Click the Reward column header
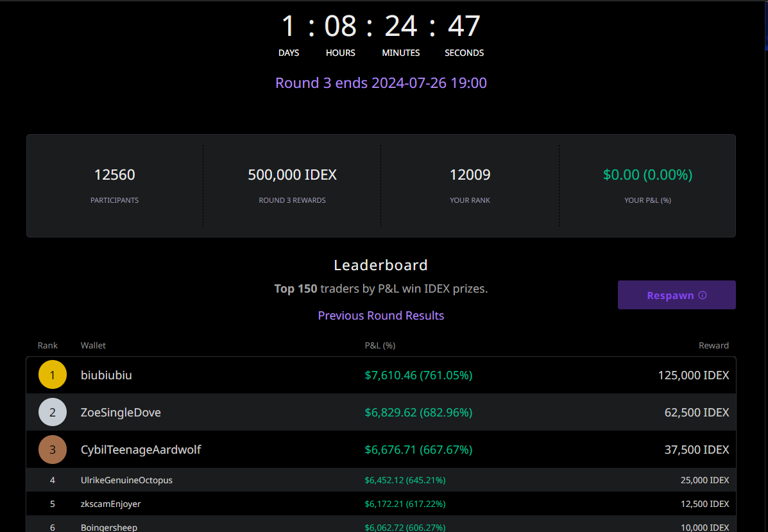Screen dimensions: 768x532 [x=713, y=345]
